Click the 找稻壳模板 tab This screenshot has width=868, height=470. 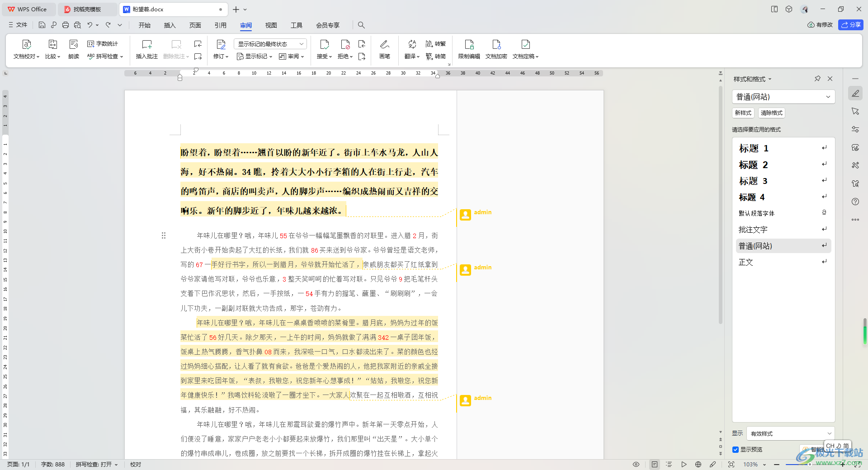click(x=88, y=9)
